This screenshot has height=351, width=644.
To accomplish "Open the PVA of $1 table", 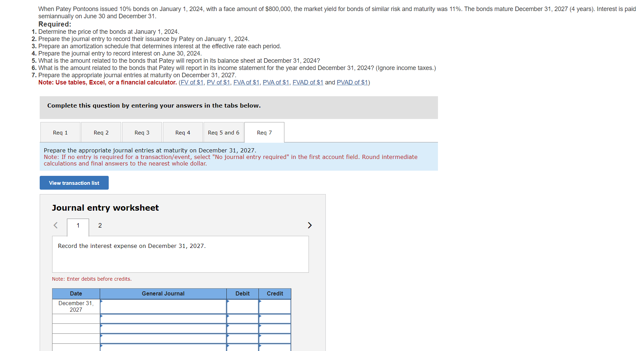I will pos(276,82).
